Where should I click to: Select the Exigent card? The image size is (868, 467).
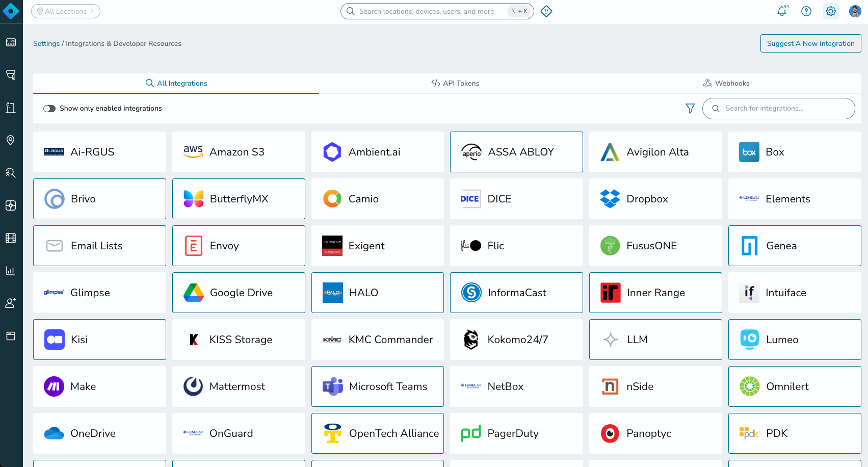(x=378, y=246)
